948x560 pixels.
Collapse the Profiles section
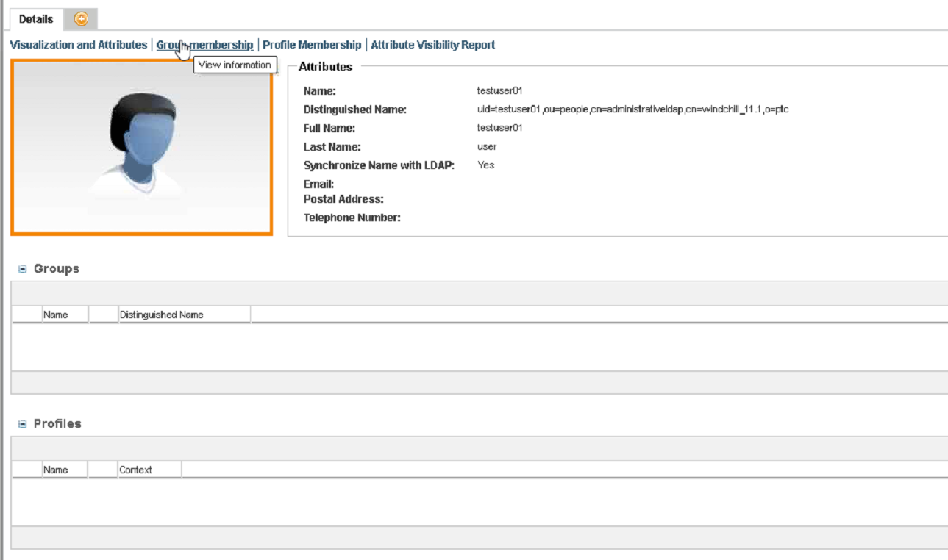pos(22,425)
